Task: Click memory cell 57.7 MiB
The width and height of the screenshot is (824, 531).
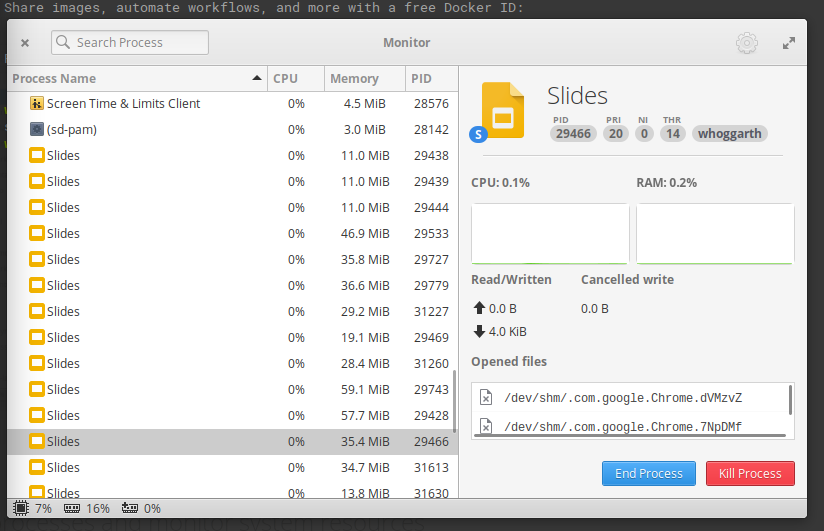Action: [x=365, y=415]
